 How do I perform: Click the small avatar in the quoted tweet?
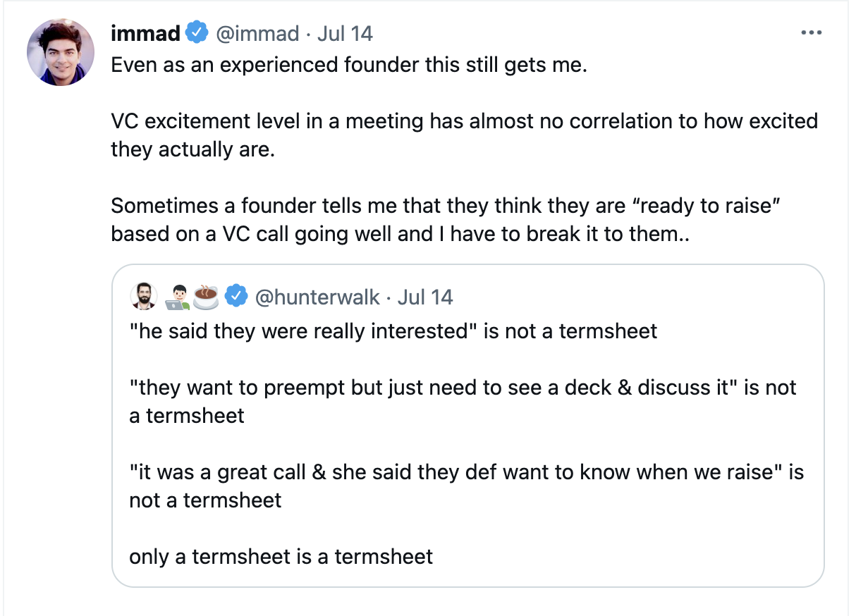pyautogui.click(x=144, y=297)
